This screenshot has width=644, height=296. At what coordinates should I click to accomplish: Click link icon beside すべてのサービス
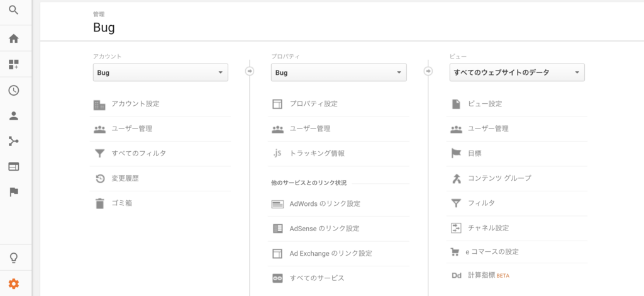pos(277,278)
